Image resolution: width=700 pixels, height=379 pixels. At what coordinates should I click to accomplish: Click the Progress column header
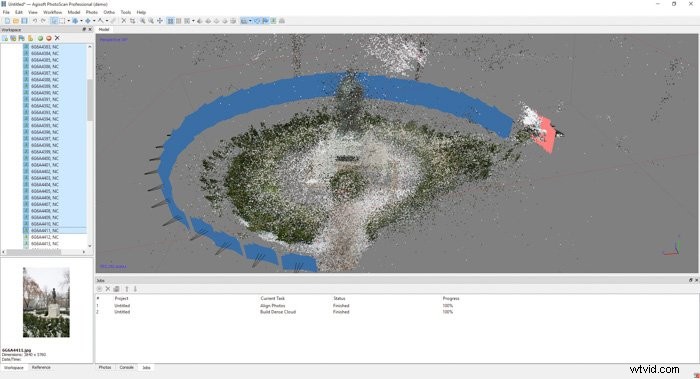[450, 298]
